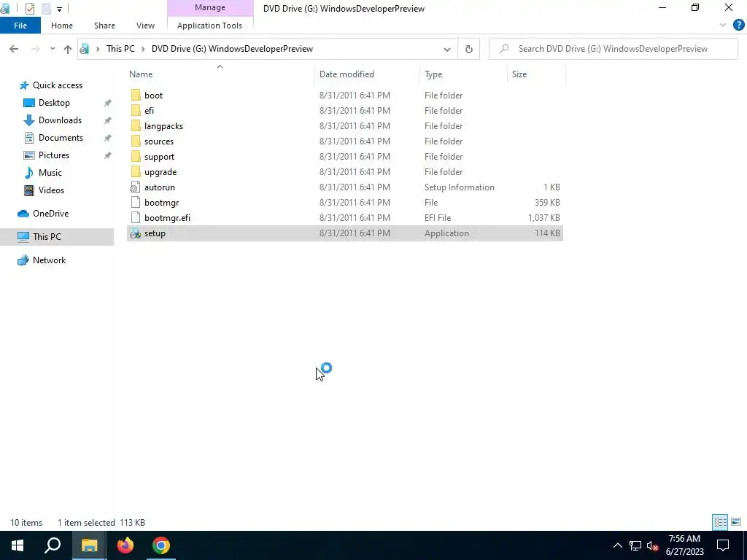Open the Home ribbon tab

tap(62, 26)
